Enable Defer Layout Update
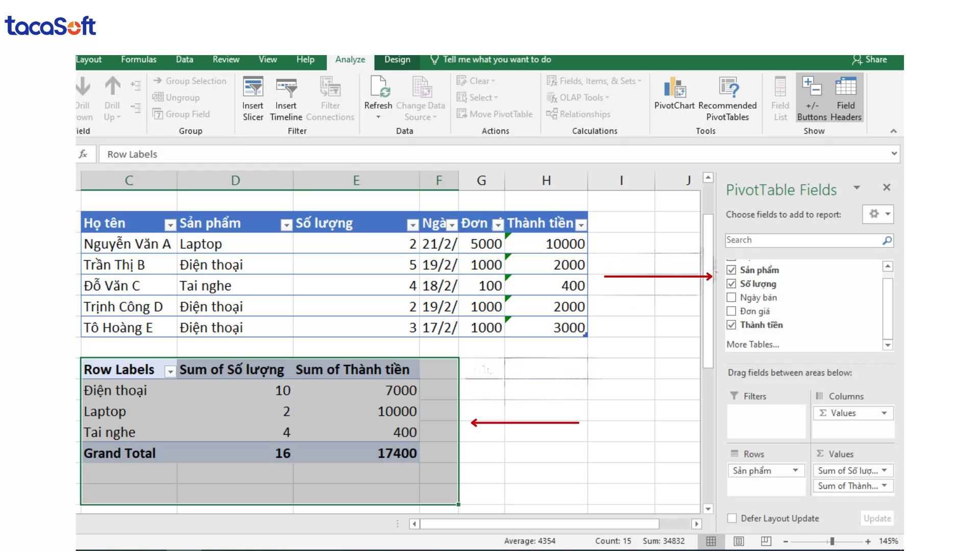This screenshot has height=551, width=980. (x=731, y=518)
